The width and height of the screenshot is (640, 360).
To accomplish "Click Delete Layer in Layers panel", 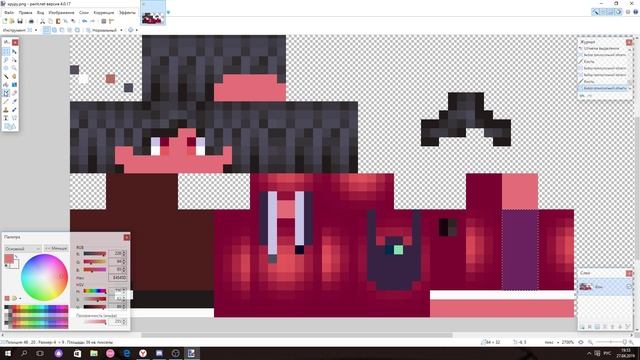I will pyautogui.click(x=590, y=327).
